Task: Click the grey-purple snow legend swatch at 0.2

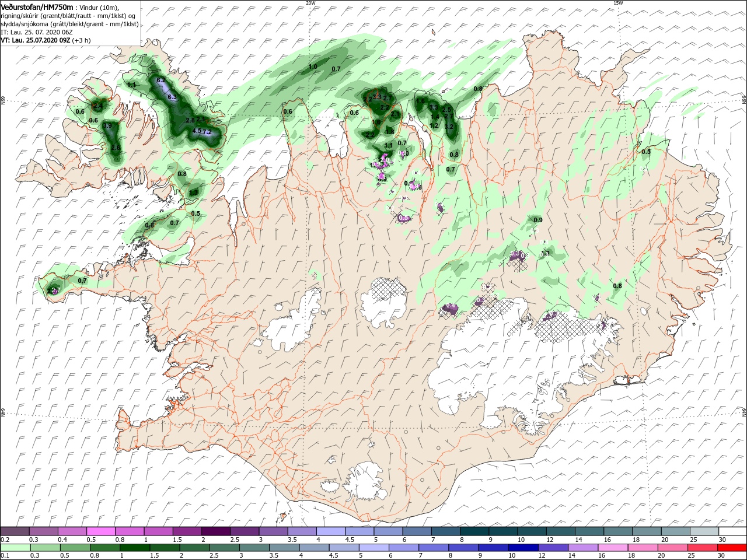Action: 15,531
